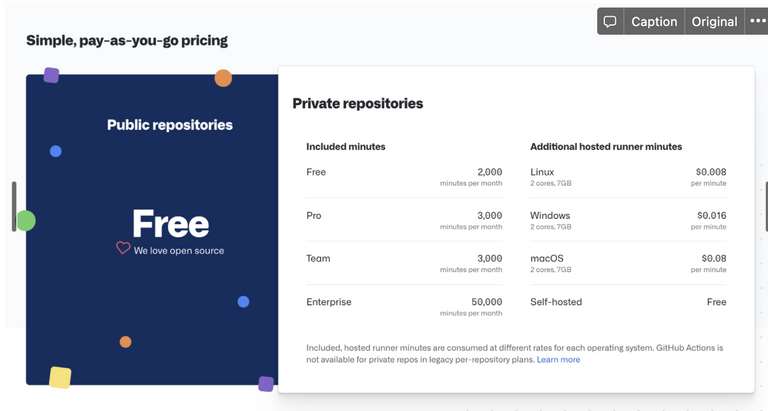
Task: Click the Linux runner label
Action: pos(542,172)
